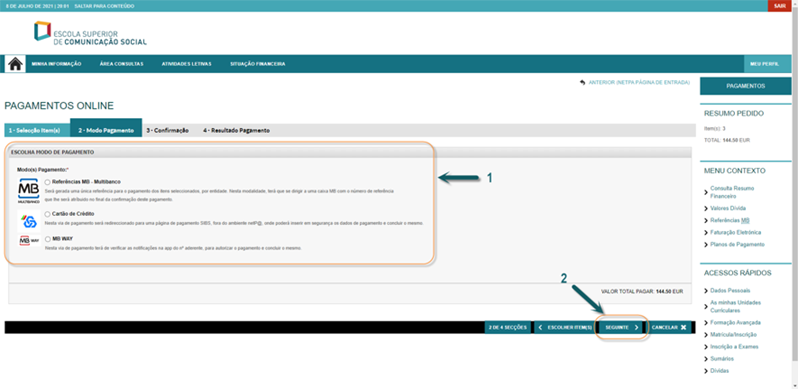Click the Escola Superior de Comunicação Social logo
Image resolution: width=798 pixels, height=389 pixels.
tap(90, 33)
